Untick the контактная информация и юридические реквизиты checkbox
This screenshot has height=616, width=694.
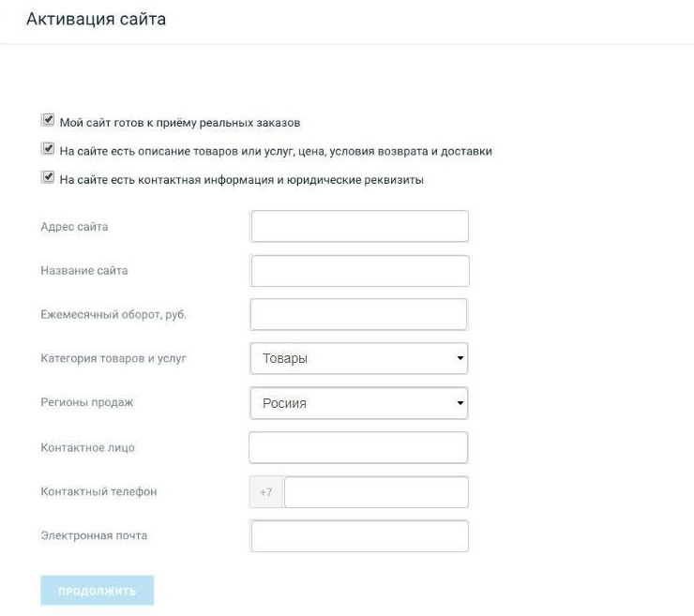[48, 178]
